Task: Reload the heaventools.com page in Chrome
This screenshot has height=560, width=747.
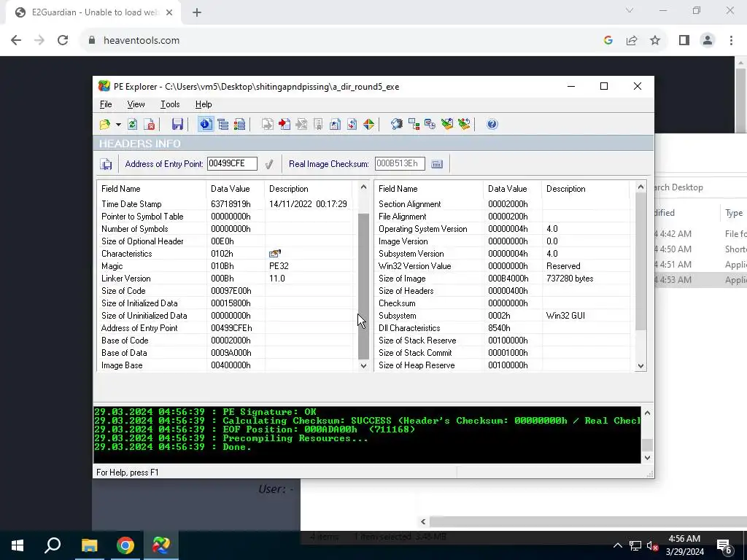Action: click(x=63, y=41)
